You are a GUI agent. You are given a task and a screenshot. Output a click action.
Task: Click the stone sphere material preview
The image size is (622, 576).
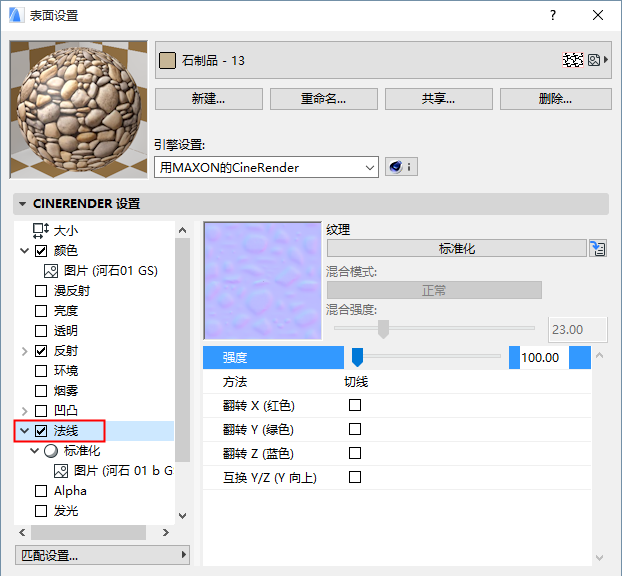79,109
